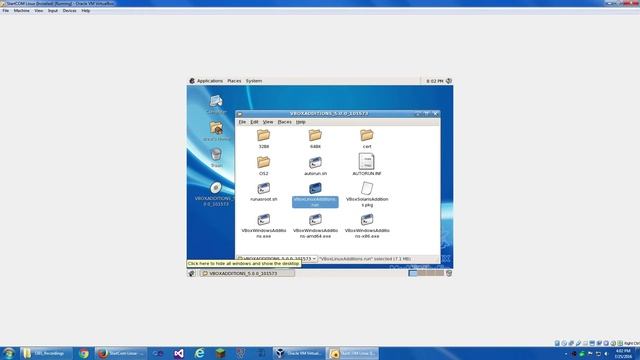Click the volume icon in guest top panel
The width and height of the screenshot is (640, 360).
[449, 81]
